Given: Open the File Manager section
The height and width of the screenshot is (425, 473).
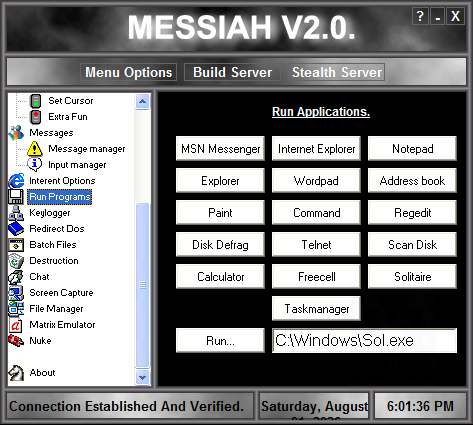Looking at the screenshot, I should click(x=56, y=309).
